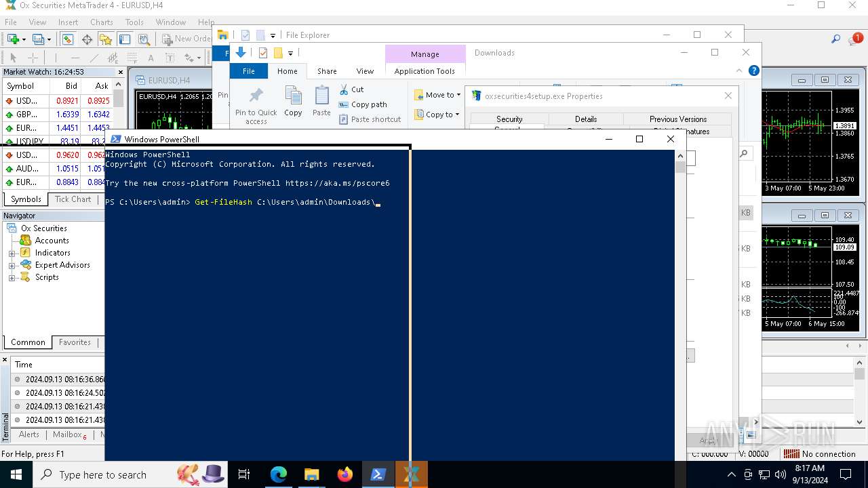This screenshot has height=488, width=868.
Task: Click the Scripts icon in Navigator
Action: click(26, 277)
